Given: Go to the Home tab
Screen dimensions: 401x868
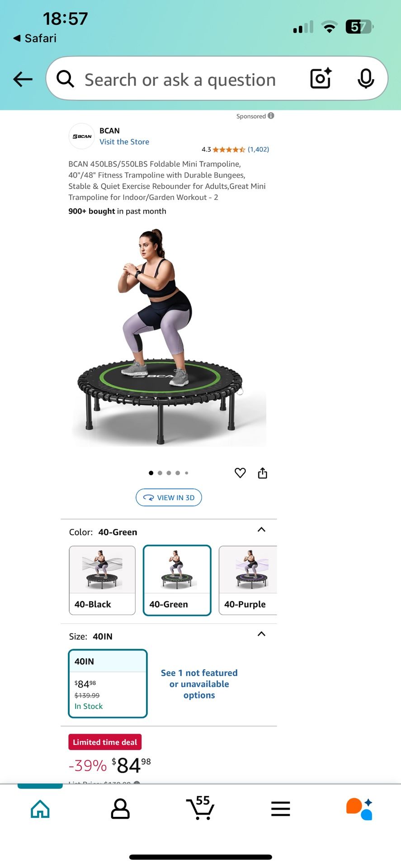Looking at the screenshot, I should coord(40,809).
